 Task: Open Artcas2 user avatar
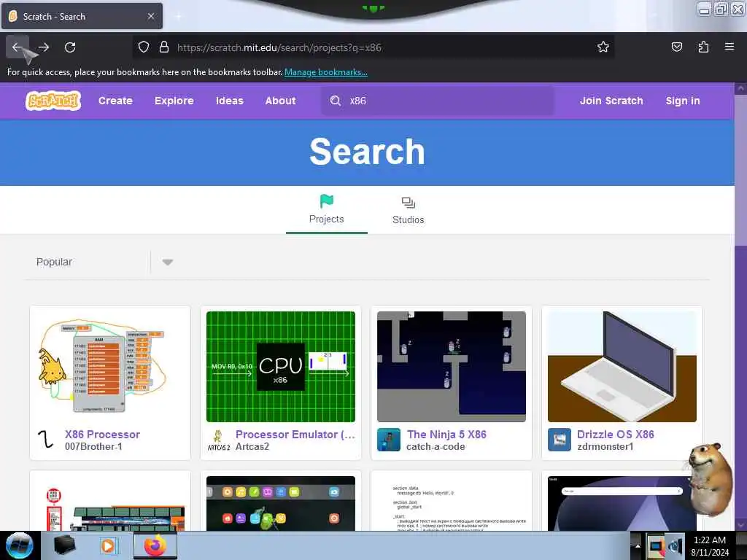pos(219,440)
